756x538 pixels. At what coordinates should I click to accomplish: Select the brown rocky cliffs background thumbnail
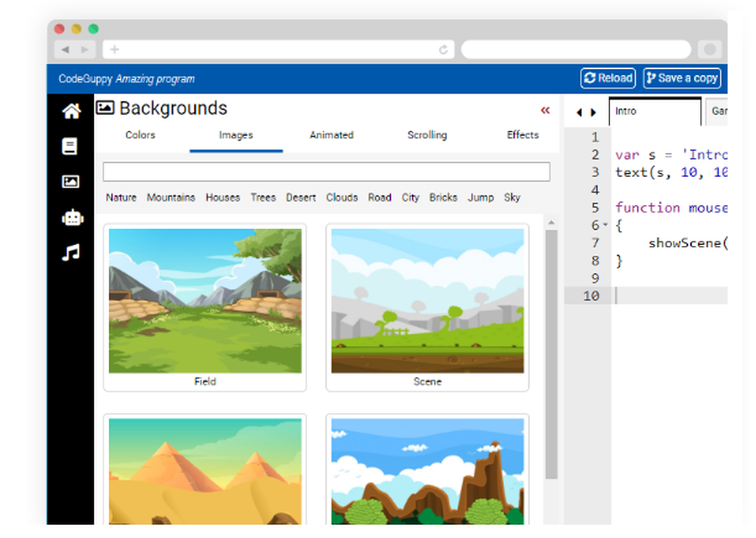(x=427, y=471)
